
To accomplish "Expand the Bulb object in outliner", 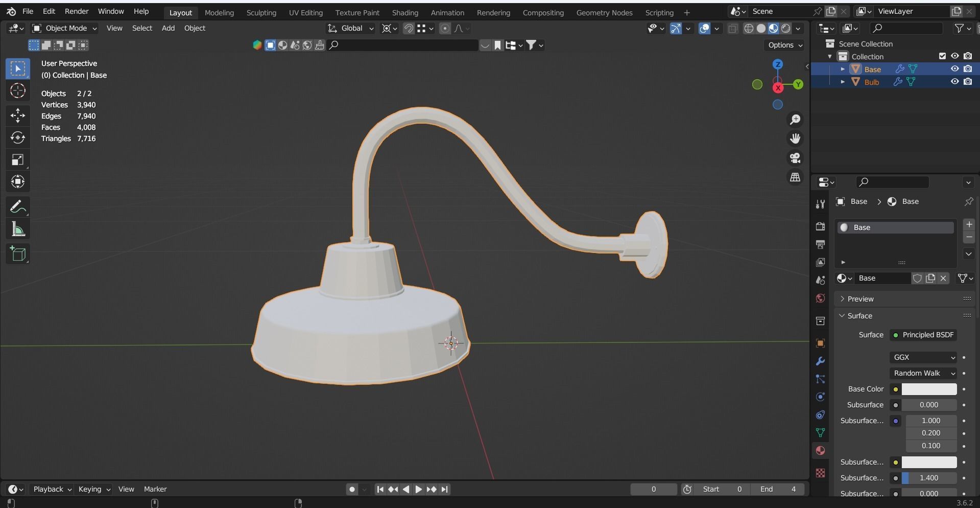I will [842, 82].
